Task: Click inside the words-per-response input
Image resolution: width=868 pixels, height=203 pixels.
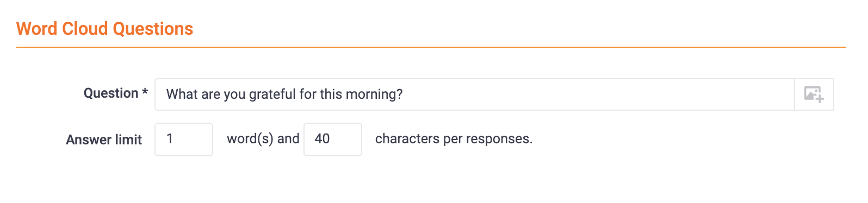Action: [184, 139]
